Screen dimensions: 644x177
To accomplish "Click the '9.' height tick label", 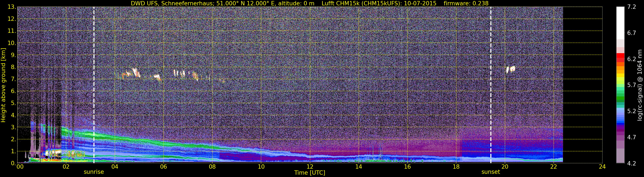I will pos(13,55).
